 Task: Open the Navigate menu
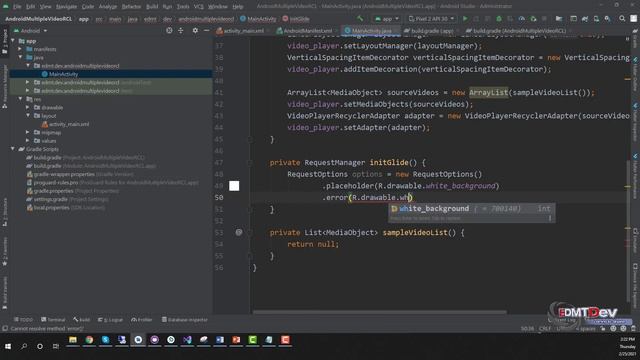coord(66,7)
